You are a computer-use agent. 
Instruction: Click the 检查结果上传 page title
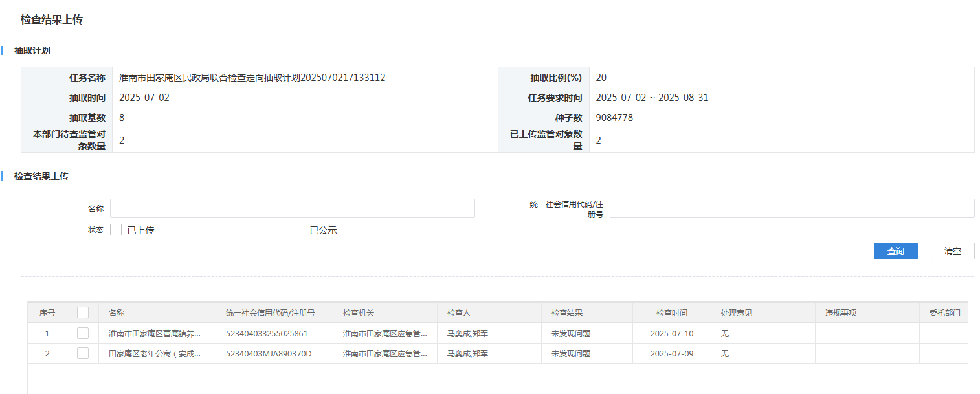tap(52, 19)
